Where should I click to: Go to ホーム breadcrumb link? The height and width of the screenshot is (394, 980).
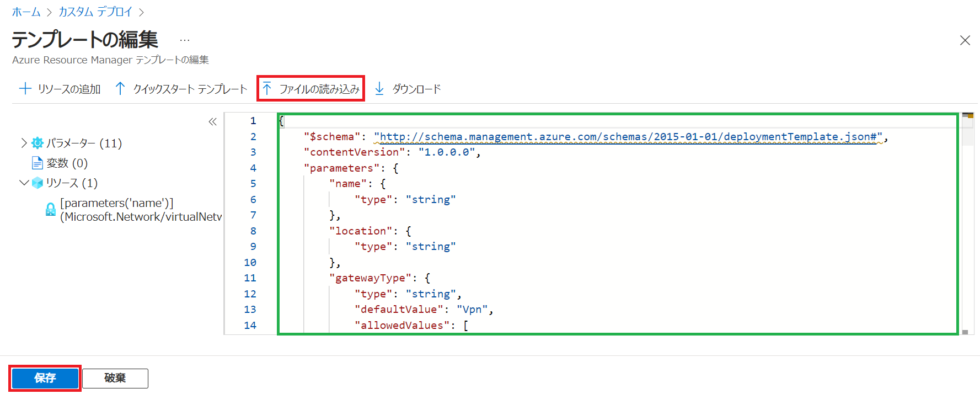pyautogui.click(x=26, y=12)
